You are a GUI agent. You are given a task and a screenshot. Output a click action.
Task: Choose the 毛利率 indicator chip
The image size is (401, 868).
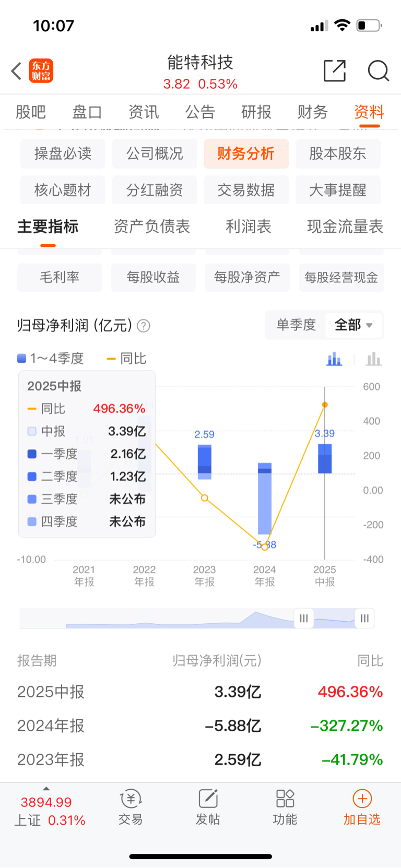[60, 277]
